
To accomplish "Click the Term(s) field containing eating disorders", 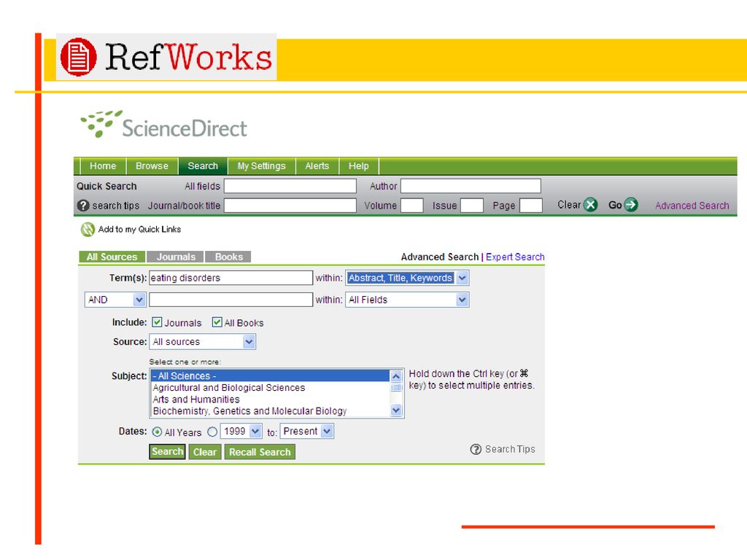I will click(231, 278).
